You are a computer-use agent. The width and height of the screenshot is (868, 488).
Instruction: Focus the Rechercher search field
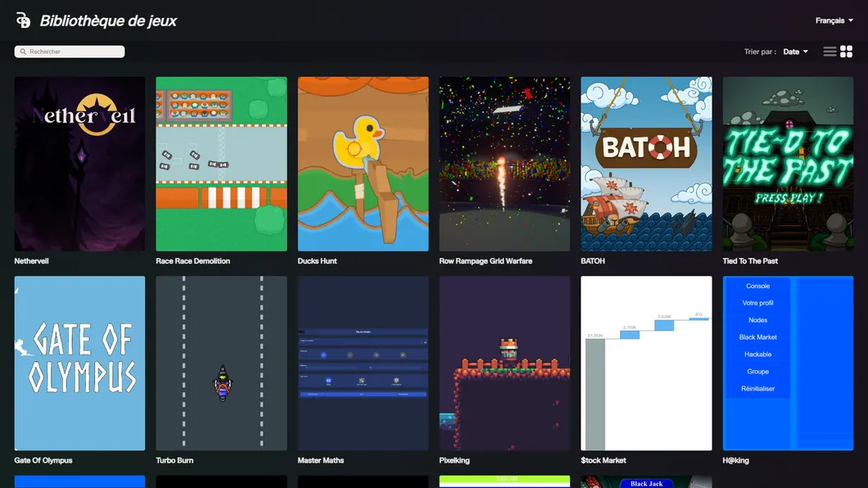coord(70,52)
